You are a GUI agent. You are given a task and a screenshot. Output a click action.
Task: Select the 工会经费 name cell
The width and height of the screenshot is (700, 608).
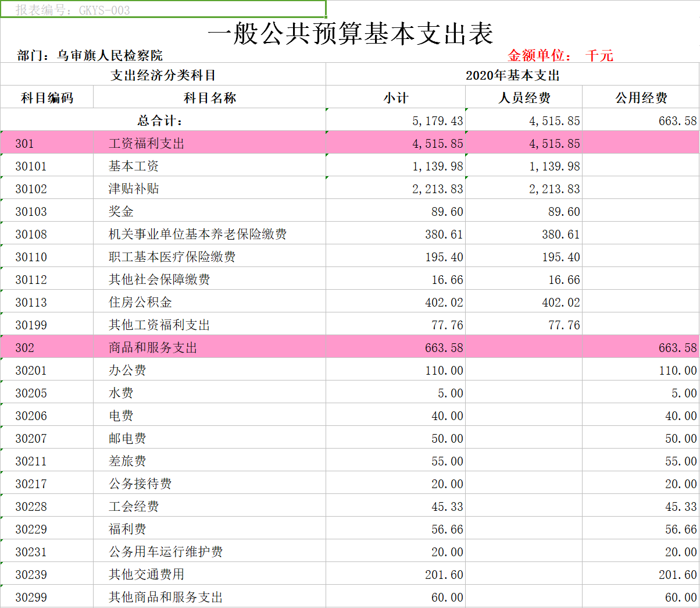point(210,506)
